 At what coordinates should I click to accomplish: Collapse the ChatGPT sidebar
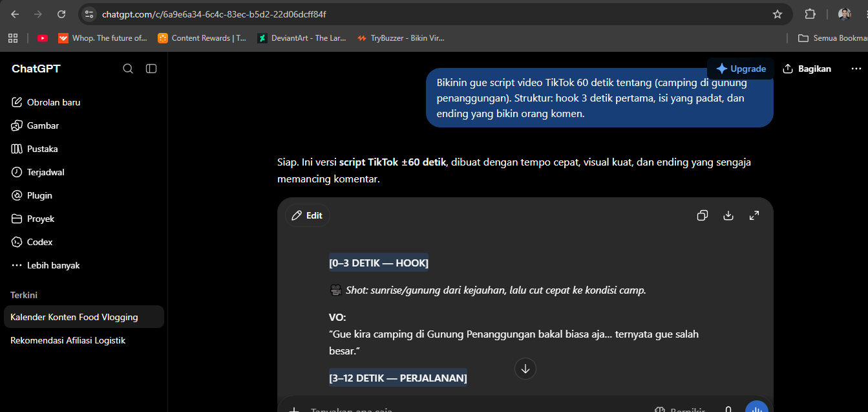click(151, 69)
